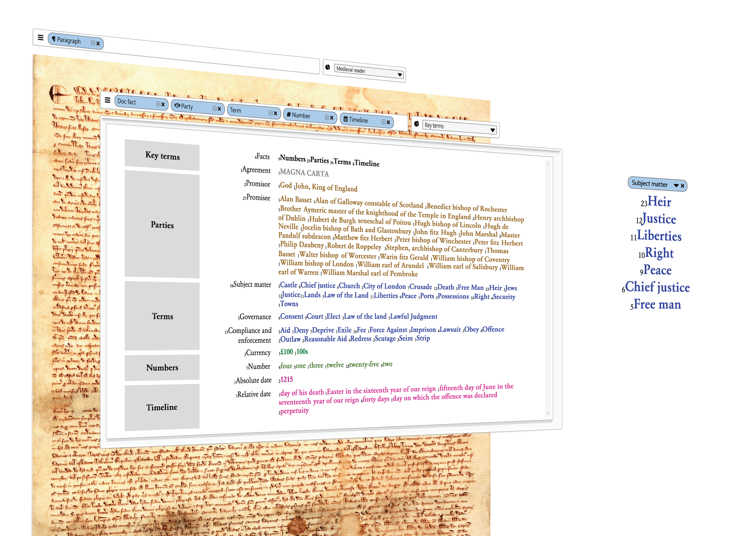The image size is (756, 536).
Task: Select the Timeline side tab
Action: coord(162,407)
